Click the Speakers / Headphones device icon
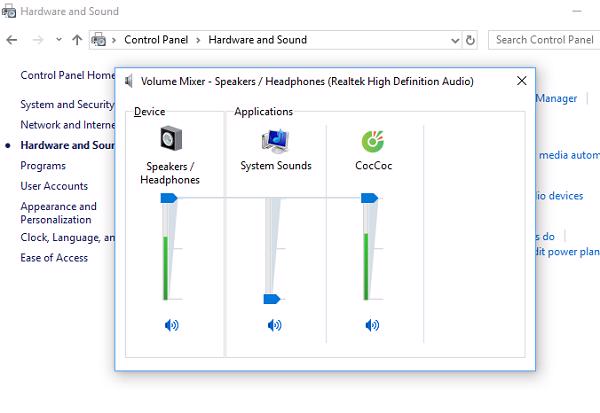This screenshot has width=600, height=413. [171, 138]
